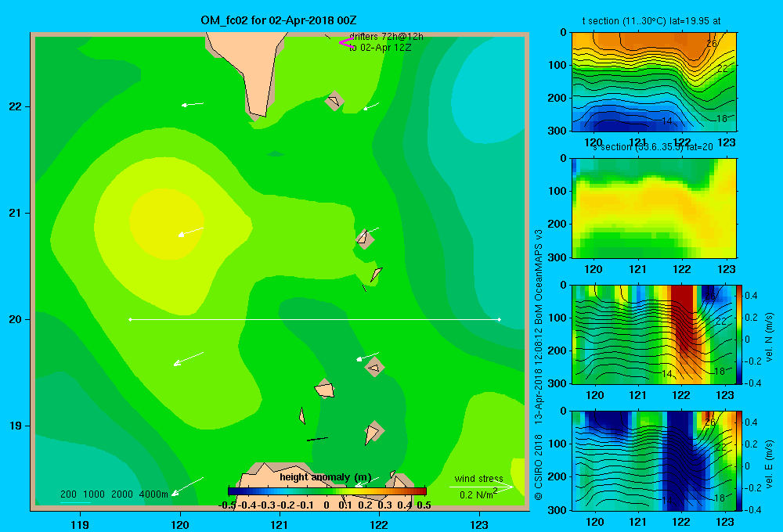Click the "drifters 72h@12h" label
The width and height of the screenshot is (783, 532).
coord(386,37)
